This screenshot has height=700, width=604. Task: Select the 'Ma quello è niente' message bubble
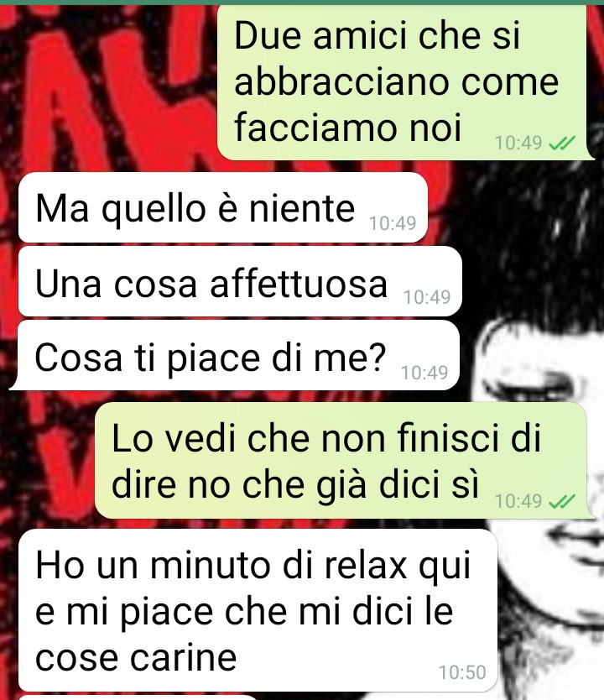click(223, 207)
